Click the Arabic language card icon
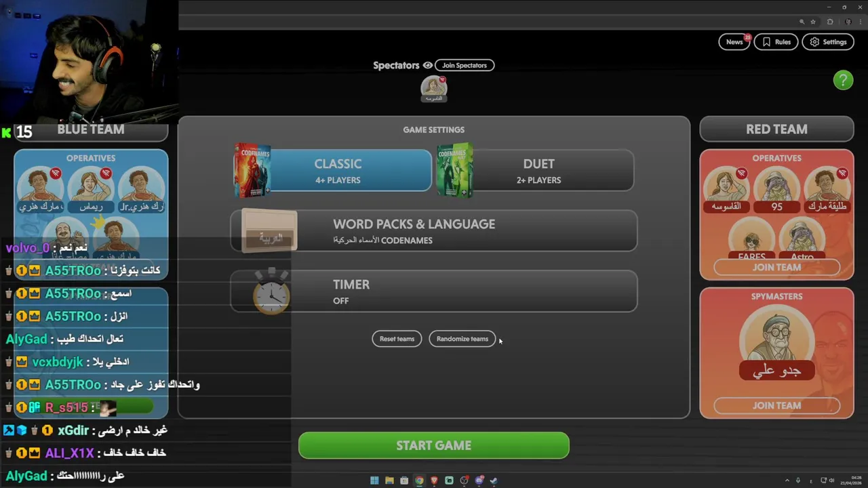 pos(269,231)
